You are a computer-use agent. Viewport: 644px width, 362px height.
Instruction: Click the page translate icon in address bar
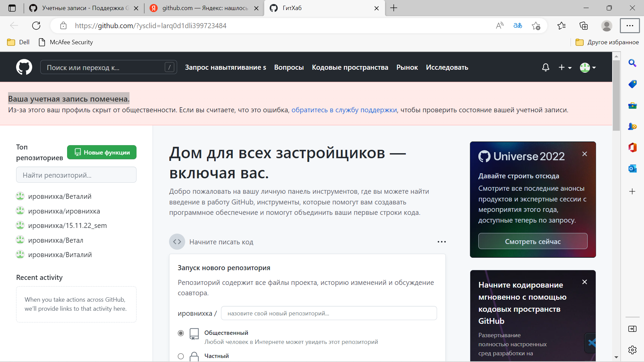pyautogui.click(x=518, y=25)
